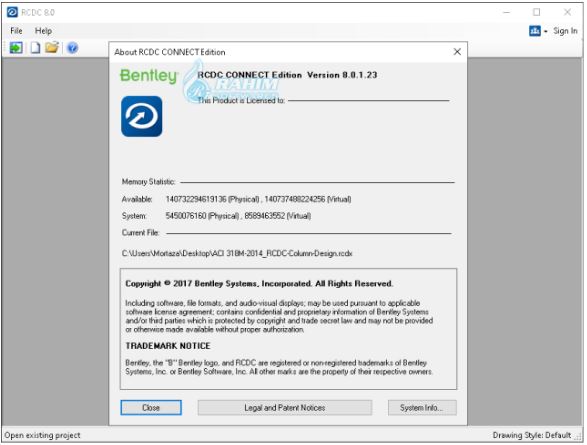Click the Close button in About dialog
Screen dimensions: 587x445
point(151,408)
